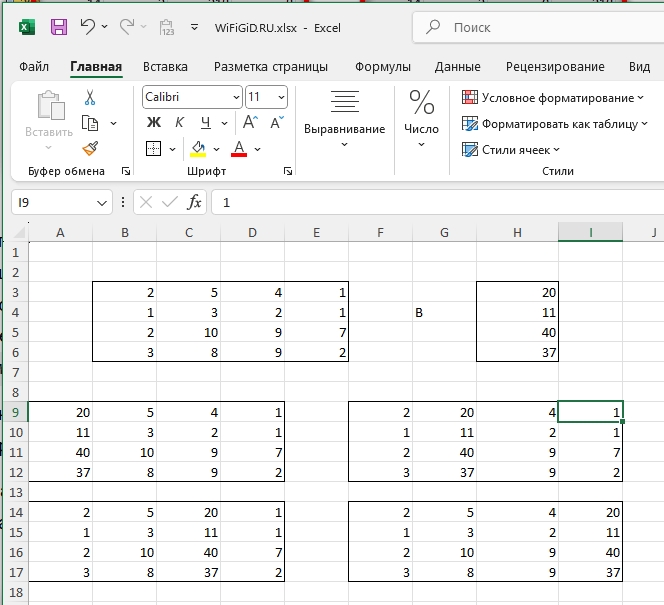Viewport: 664px width, 605px height.
Task: Click the formula bar confirm checkmark icon
Action: coord(170,202)
